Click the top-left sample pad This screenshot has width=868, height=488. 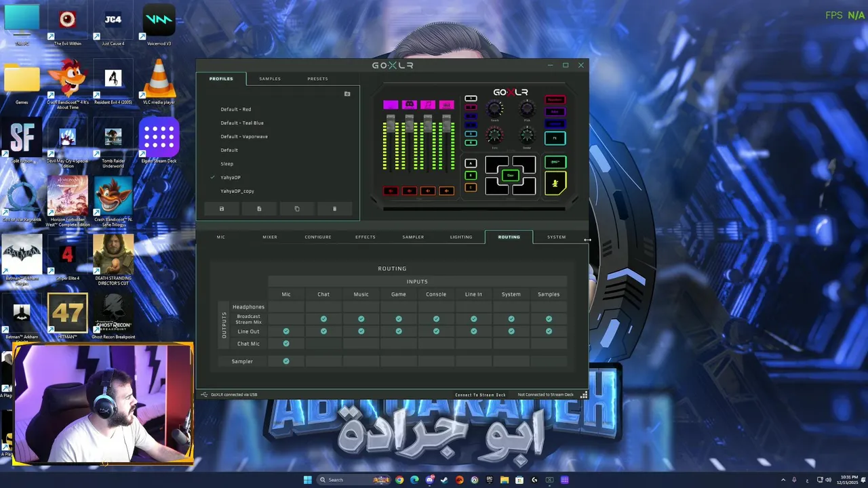coord(495,163)
